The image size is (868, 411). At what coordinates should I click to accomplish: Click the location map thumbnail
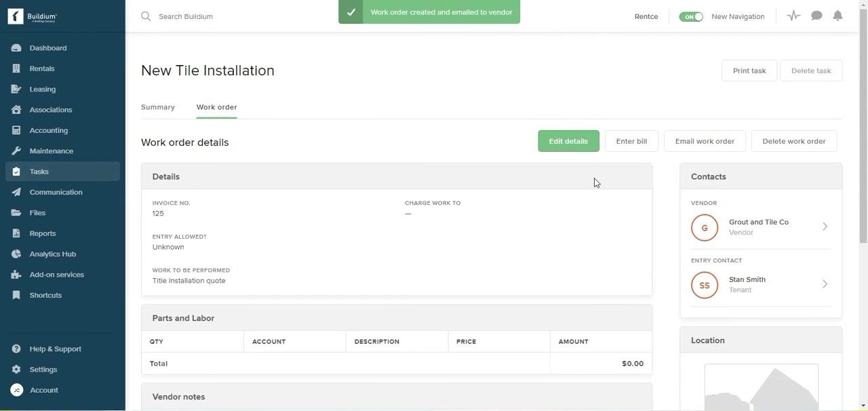tap(762, 387)
